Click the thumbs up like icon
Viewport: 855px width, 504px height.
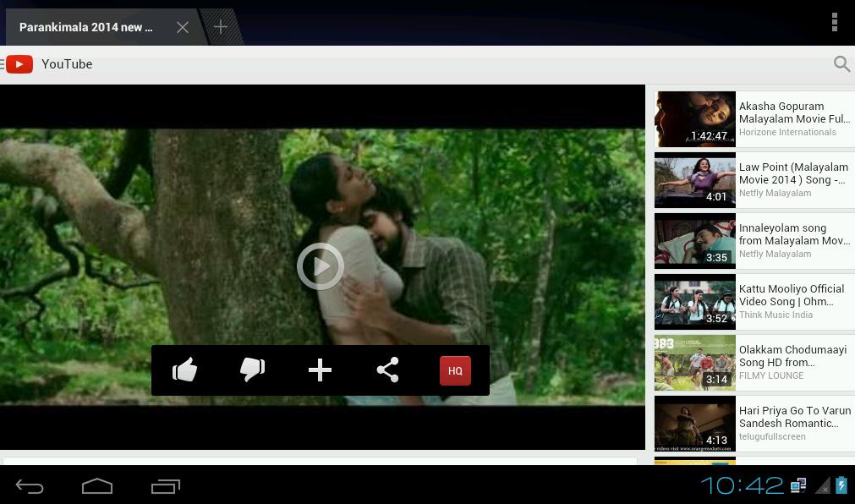coord(185,370)
